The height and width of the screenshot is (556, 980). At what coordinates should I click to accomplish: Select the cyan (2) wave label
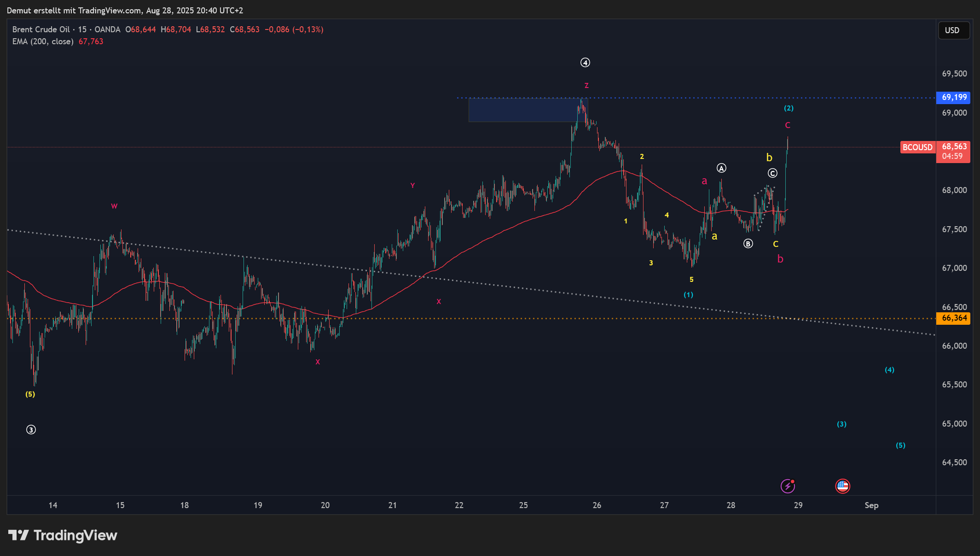tap(789, 108)
